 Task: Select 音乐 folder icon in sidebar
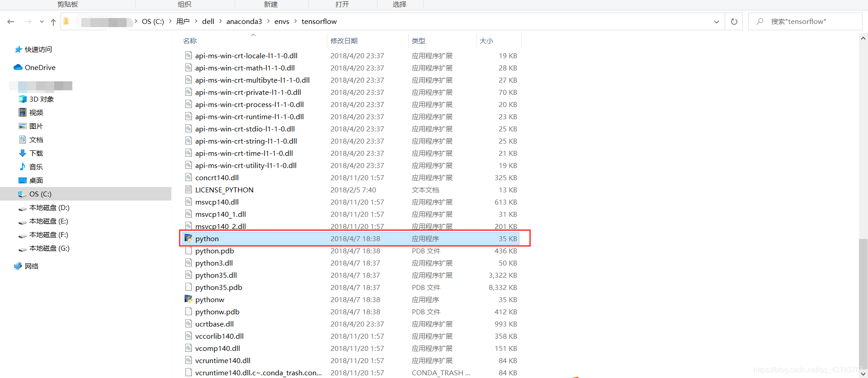click(23, 167)
